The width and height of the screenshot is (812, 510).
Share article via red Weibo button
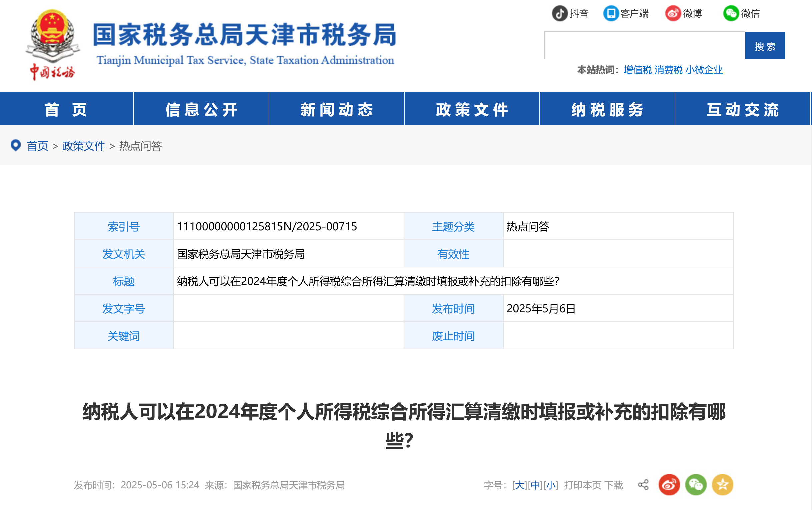[669, 485]
